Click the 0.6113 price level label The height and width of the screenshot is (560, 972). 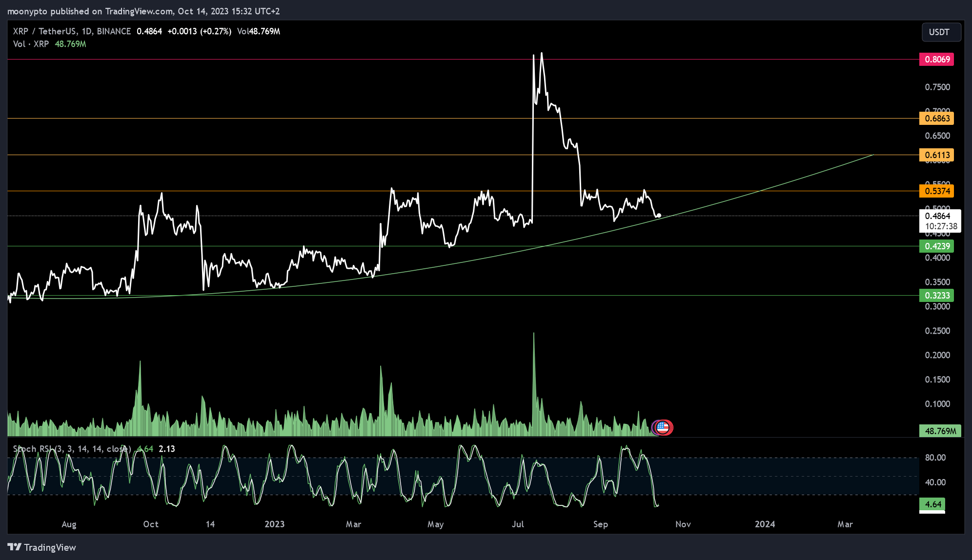[x=936, y=155]
